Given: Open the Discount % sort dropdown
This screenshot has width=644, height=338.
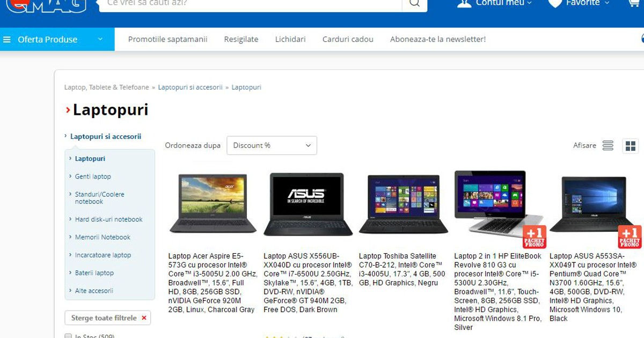Looking at the screenshot, I should [x=272, y=145].
